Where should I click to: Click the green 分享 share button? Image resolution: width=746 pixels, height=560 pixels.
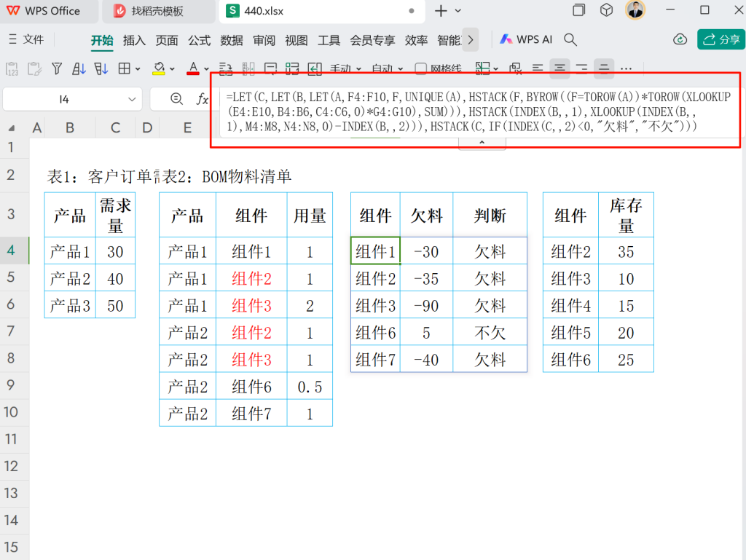(x=721, y=39)
